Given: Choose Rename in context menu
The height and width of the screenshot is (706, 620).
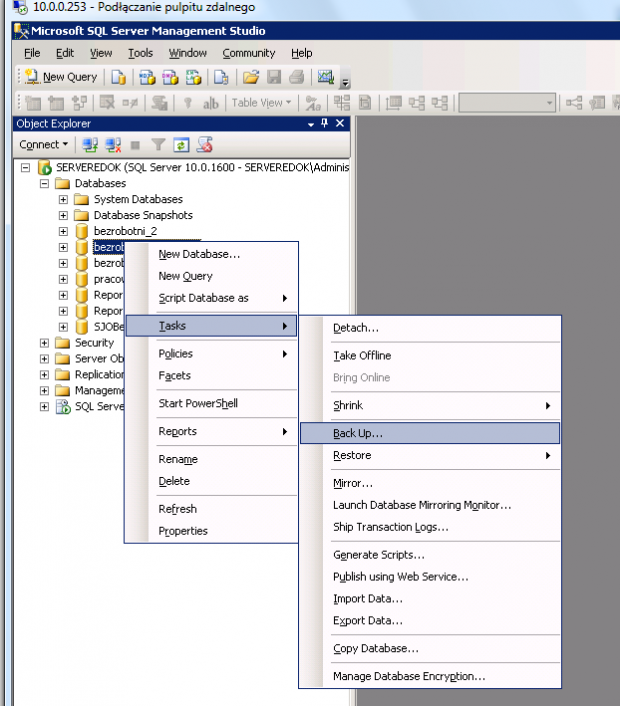Looking at the screenshot, I should 212,459.
